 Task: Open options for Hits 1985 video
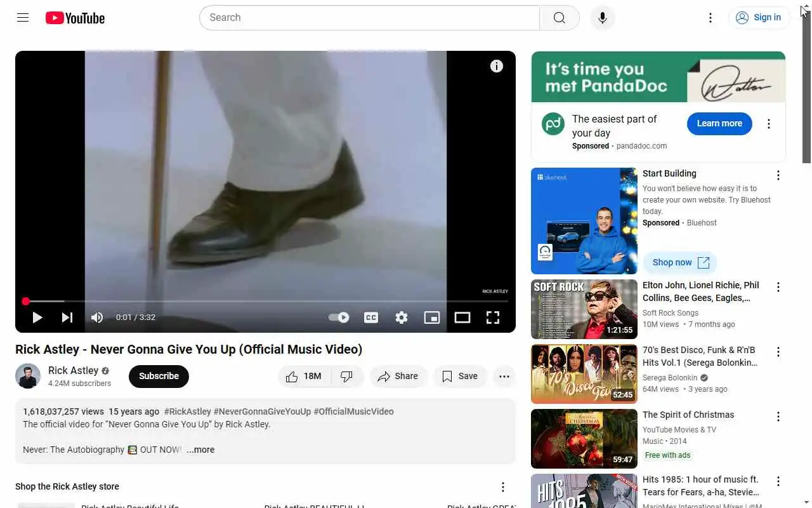pos(778,481)
